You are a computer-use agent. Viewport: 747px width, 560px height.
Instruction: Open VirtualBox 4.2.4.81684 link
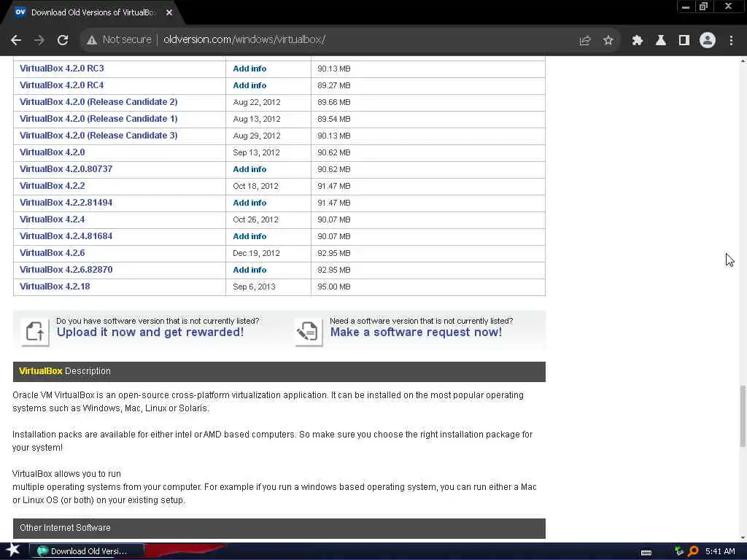(66, 236)
